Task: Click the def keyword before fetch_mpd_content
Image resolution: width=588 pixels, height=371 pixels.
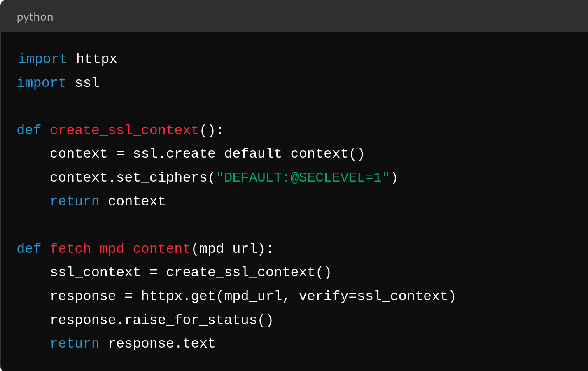Action: pyautogui.click(x=29, y=249)
